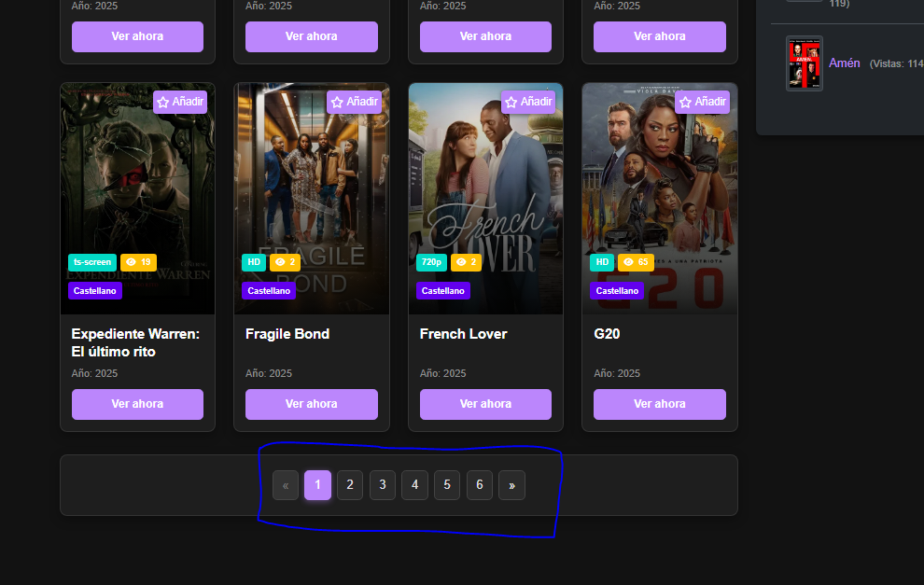Click the previous page chevron button
The image size is (924, 585).
[286, 484]
